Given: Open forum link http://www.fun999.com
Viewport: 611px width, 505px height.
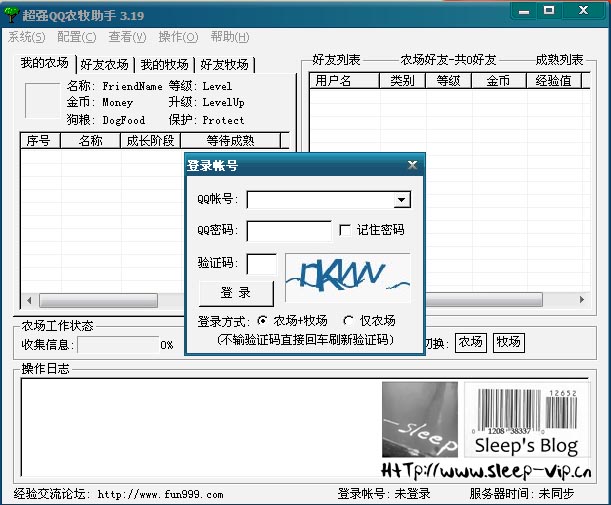Looking at the screenshot, I should (160, 494).
